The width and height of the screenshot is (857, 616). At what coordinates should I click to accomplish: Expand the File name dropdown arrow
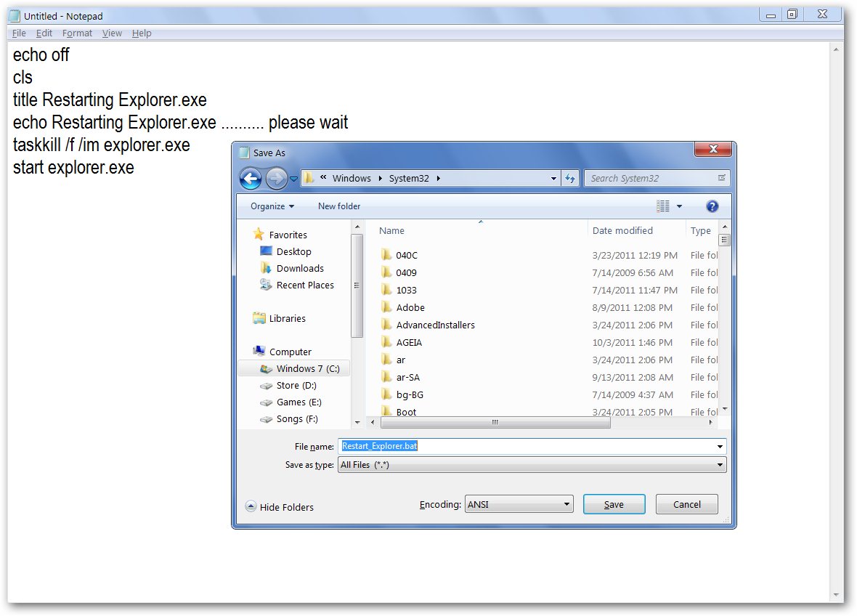point(720,447)
